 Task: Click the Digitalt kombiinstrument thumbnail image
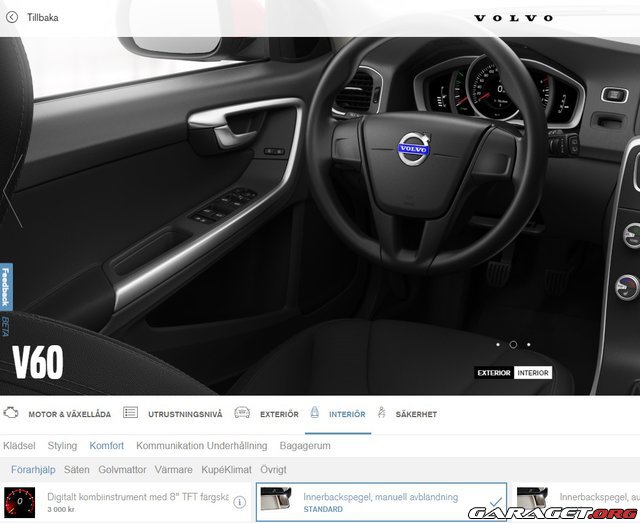tap(19, 501)
